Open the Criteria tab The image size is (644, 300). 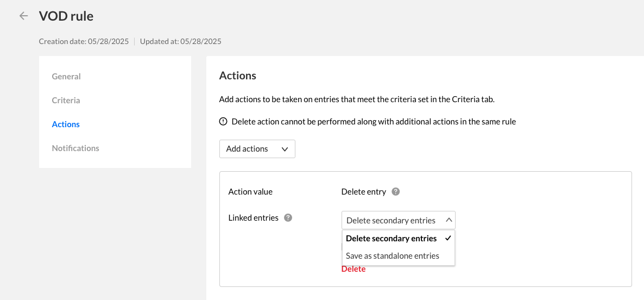66,101
